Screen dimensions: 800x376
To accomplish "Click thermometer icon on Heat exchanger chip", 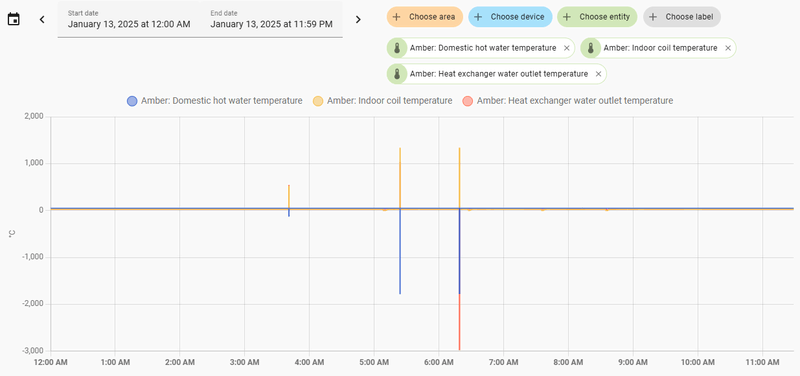I will [396, 74].
